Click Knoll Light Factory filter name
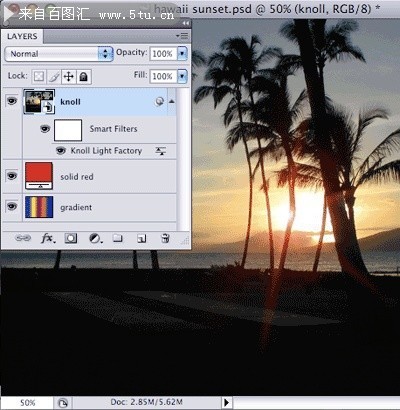This screenshot has width=400, height=410. pos(106,151)
